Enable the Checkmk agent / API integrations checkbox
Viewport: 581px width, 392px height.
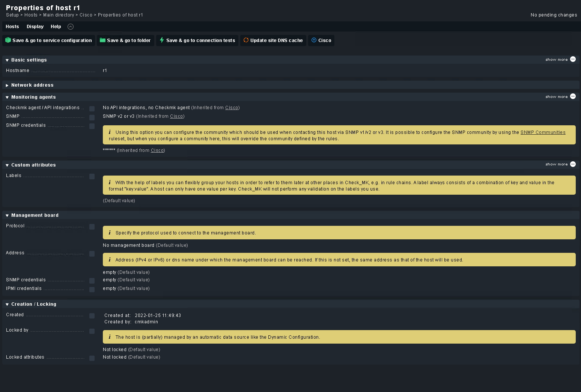pos(92,109)
